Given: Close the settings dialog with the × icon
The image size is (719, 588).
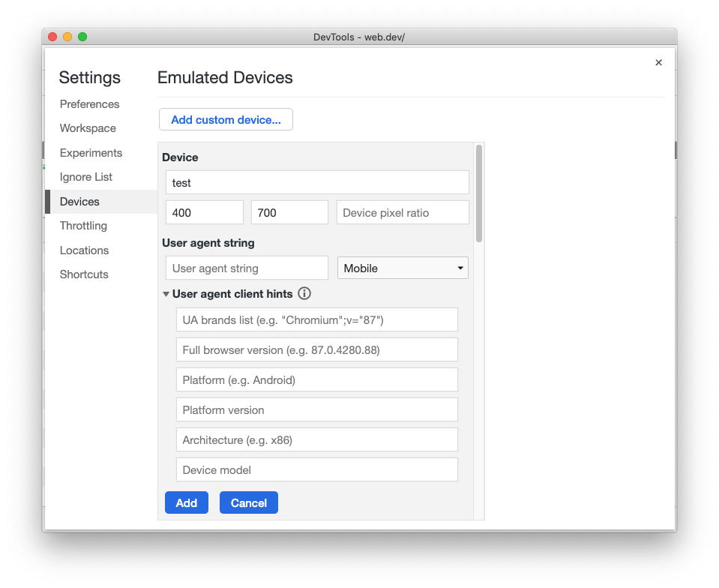Looking at the screenshot, I should pos(658,62).
